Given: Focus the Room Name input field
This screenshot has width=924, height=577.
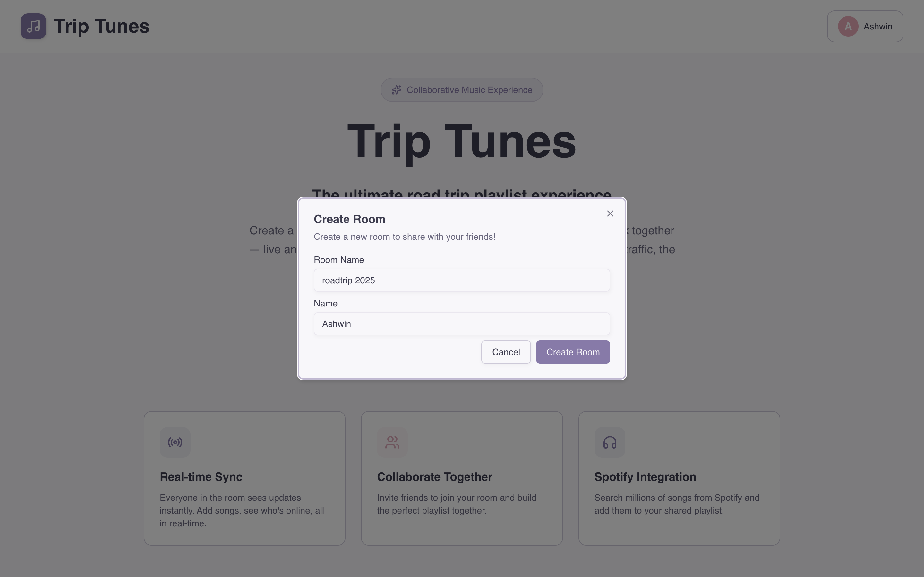Looking at the screenshot, I should point(462,280).
